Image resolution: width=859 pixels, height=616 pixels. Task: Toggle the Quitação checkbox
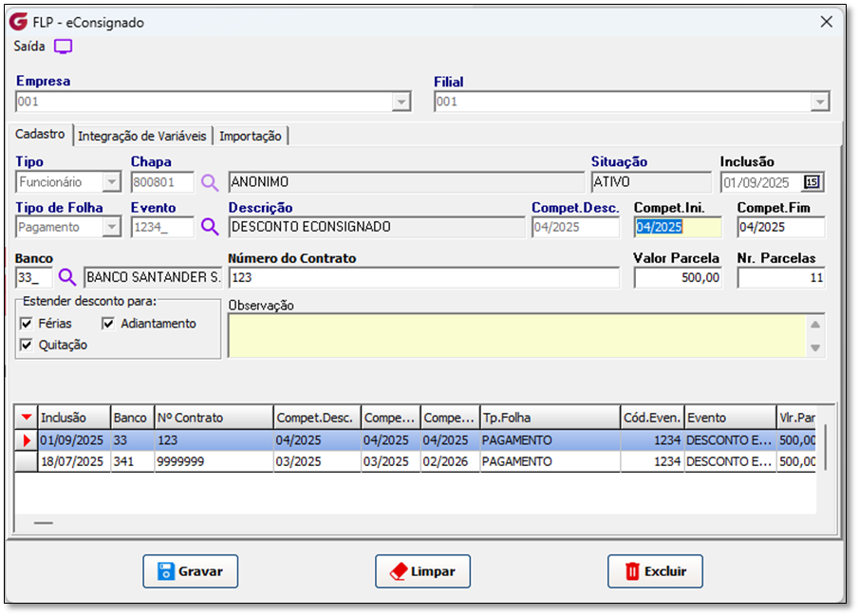pos(26,345)
